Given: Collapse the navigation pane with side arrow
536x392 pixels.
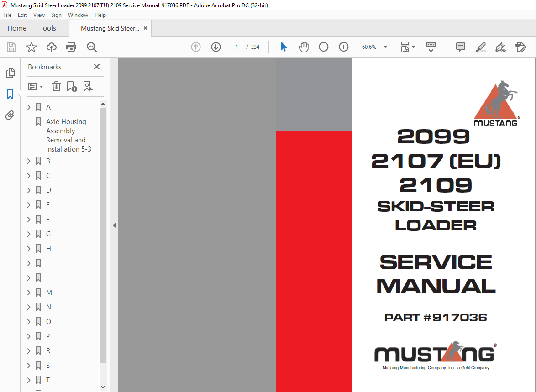Looking at the screenshot, I should (x=114, y=225).
